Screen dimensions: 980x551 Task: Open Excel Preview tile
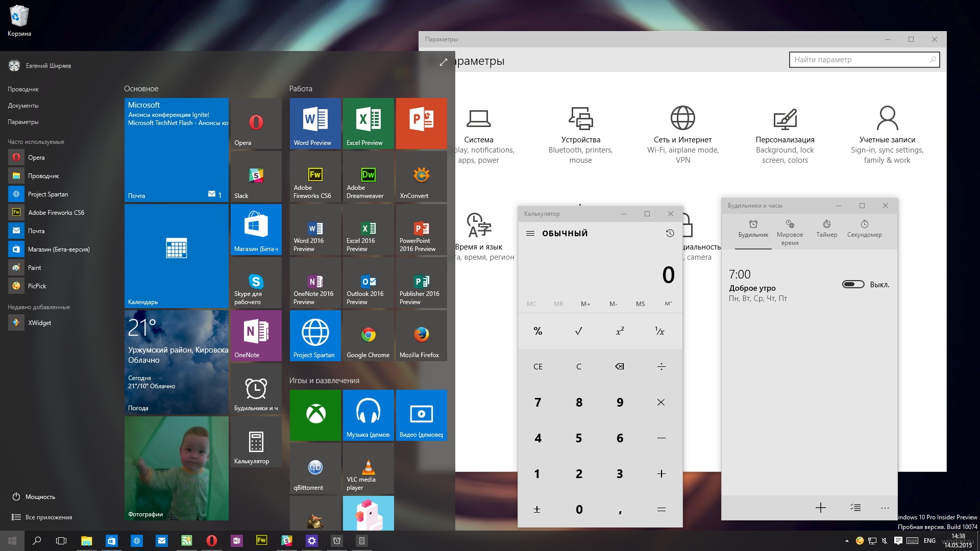pos(368,123)
